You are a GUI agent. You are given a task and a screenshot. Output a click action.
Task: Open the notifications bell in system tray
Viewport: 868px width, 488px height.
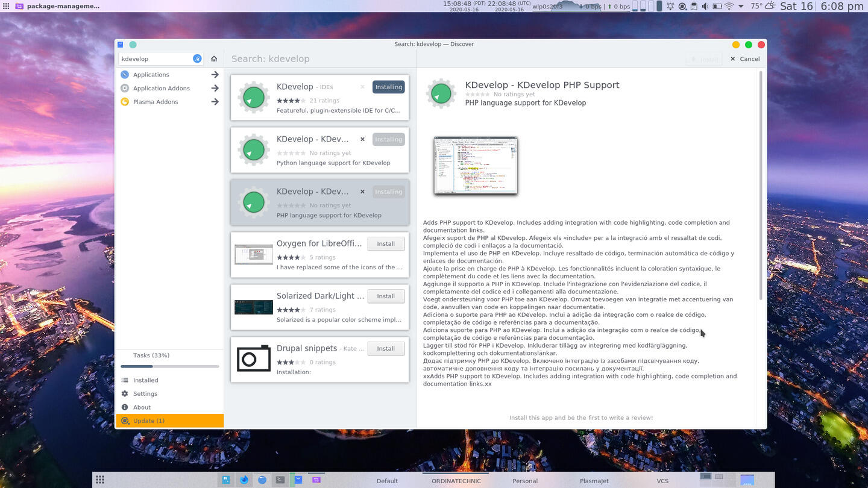[670, 6]
